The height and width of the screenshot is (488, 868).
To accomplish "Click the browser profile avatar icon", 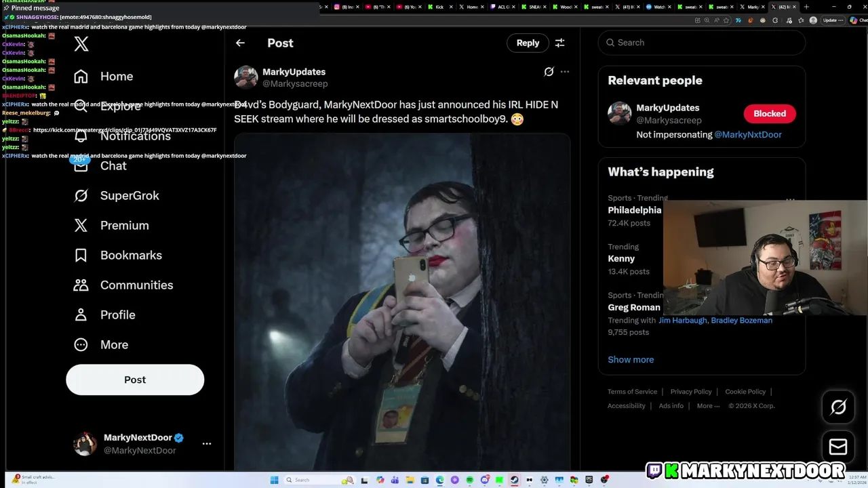I will click(x=813, y=20).
